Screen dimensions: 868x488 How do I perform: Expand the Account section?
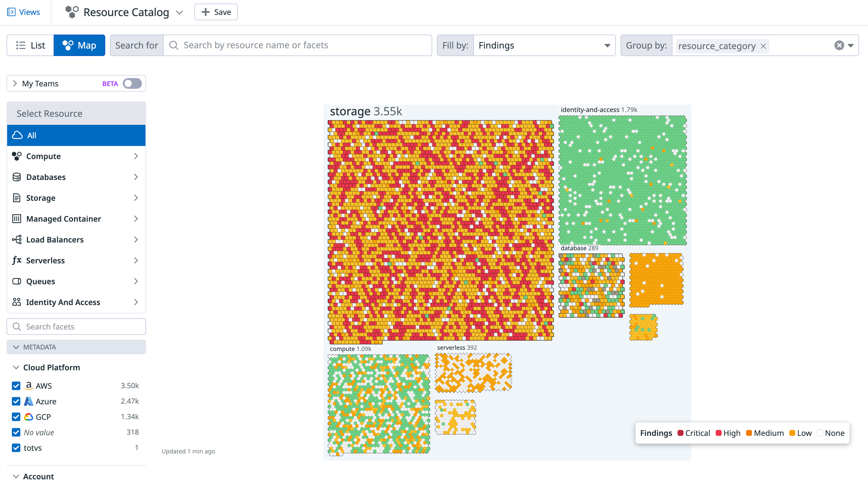(x=16, y=476)
